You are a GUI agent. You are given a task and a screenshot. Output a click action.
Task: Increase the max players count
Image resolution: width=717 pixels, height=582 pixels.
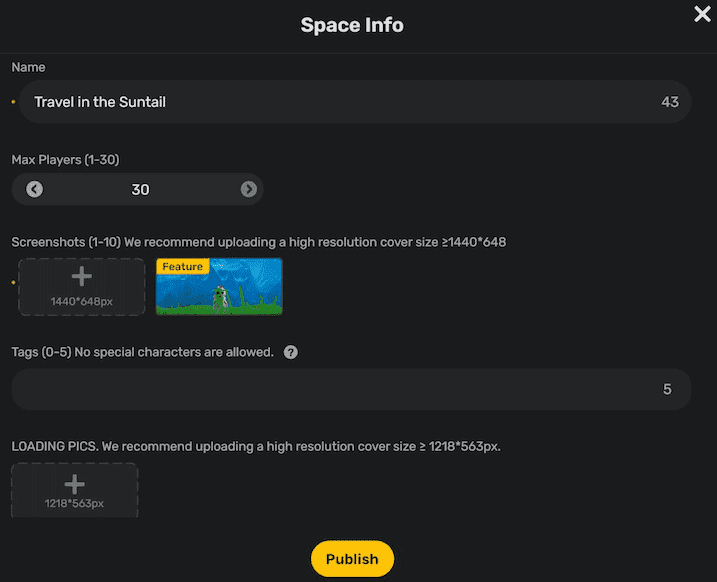point(248,189)
